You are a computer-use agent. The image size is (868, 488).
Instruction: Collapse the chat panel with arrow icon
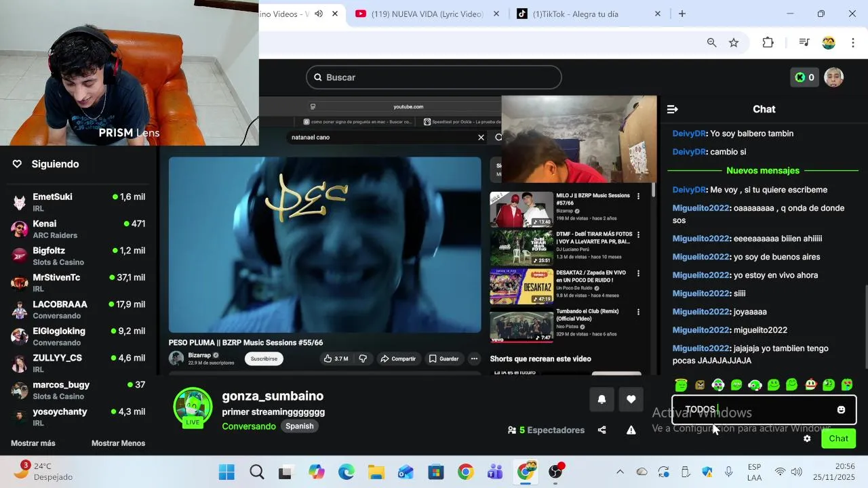pos(673,109)
